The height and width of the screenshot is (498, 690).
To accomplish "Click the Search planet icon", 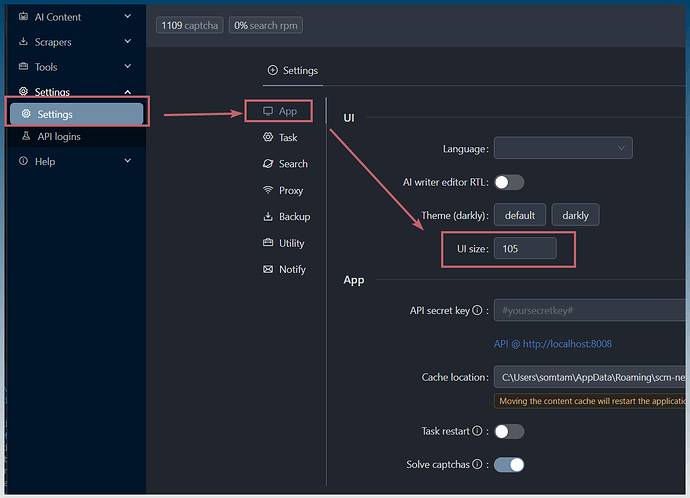I will 268,164.
